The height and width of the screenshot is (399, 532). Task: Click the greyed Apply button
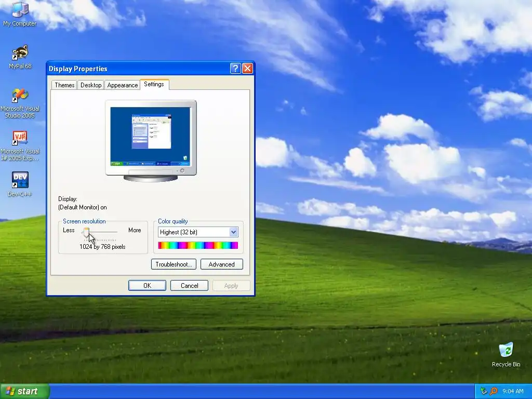click(231, 286)
